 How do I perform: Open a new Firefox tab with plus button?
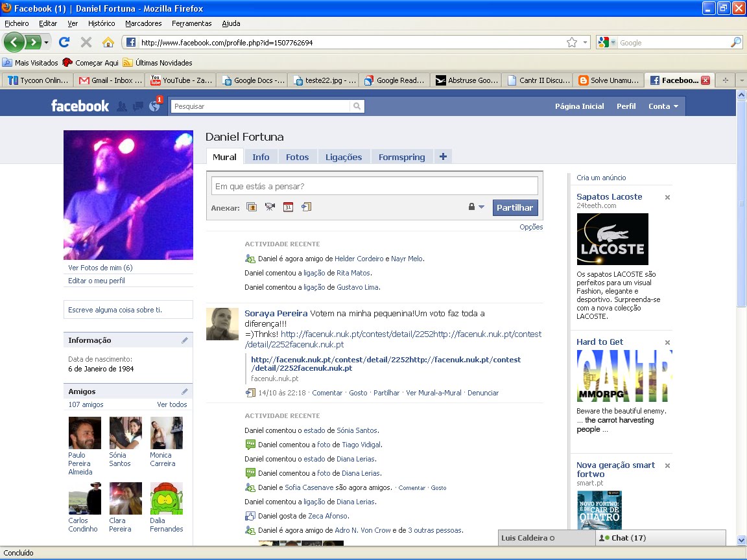tap(725, 80)
